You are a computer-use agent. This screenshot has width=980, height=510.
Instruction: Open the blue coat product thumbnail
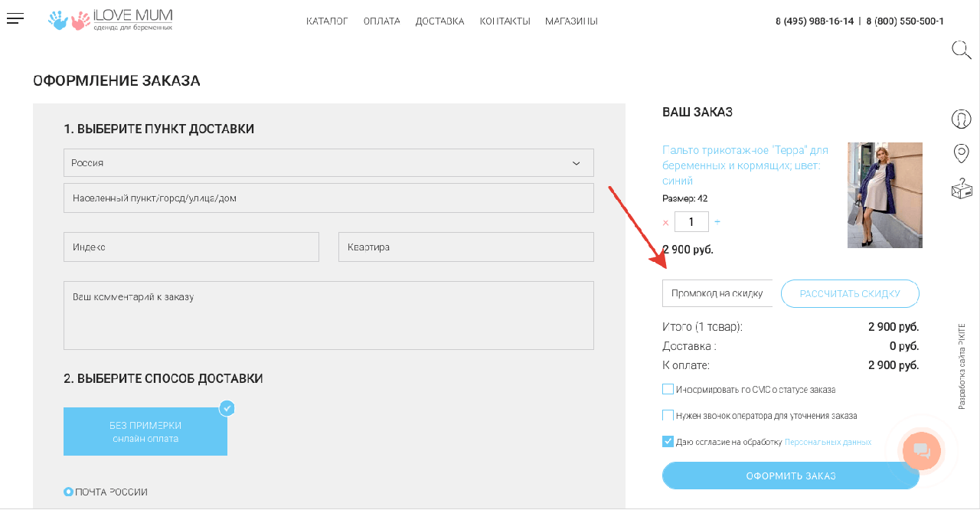884,195
